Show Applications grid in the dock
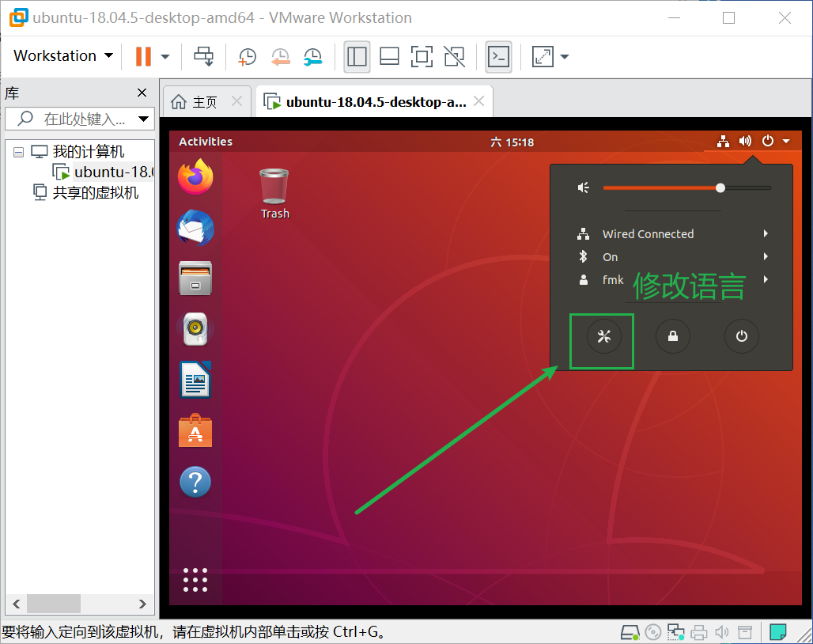 [195, 580]
